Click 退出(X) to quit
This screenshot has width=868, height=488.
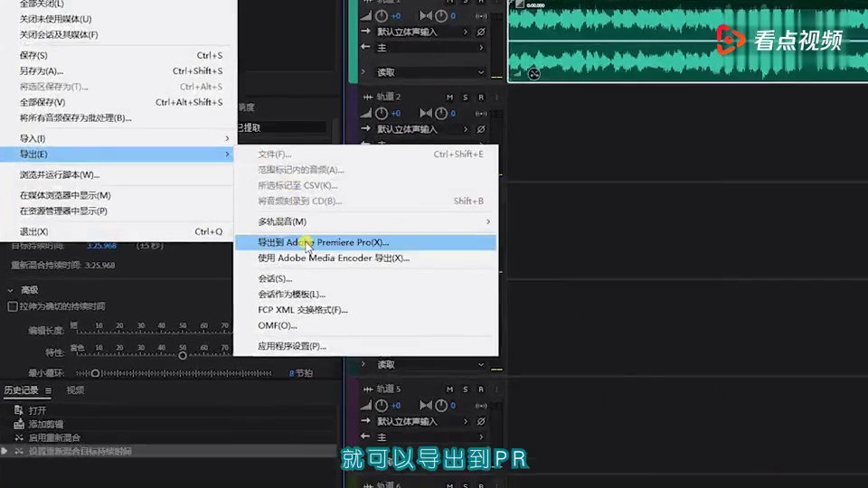pyautogui.click(x=117, y=232)
